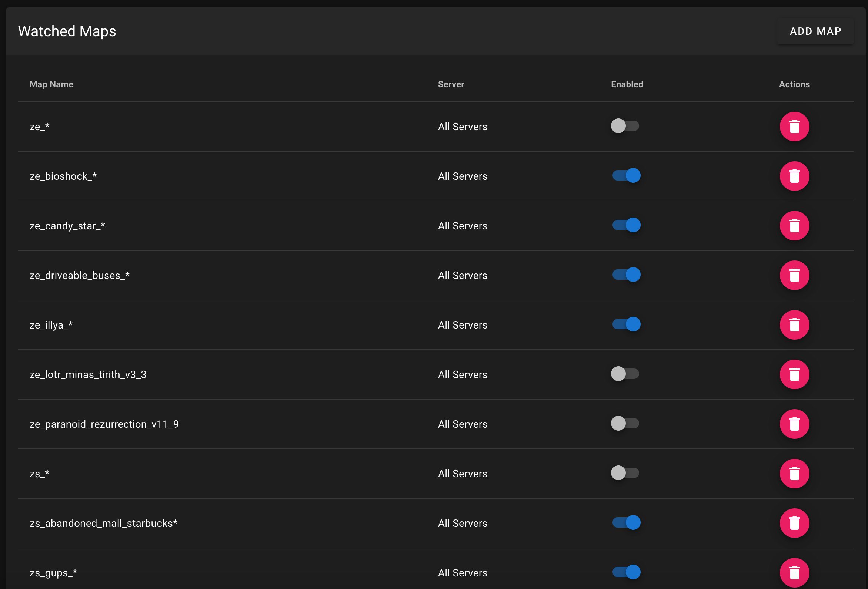Click the Map Name column header
The width and height of the screenshot is (868, 589).
pyautogui.click(x=51, y=84)
